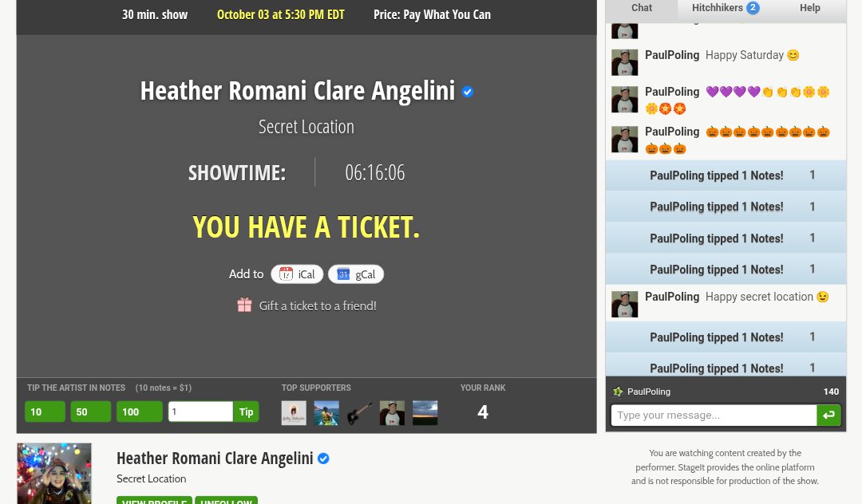Click PaulPoling name on Happy Saturday message
Image resolution: width=862 pixels, height=504 pixels.
pyautogui.click(x=672, y=55)
